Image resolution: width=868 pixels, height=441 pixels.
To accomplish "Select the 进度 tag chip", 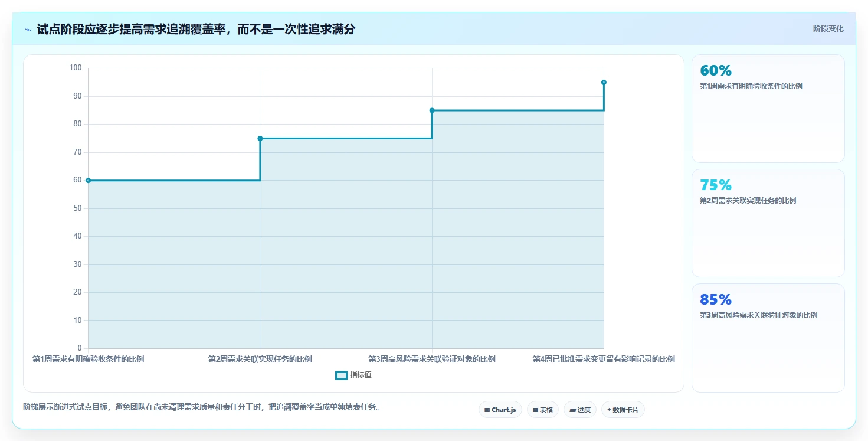I will click(x=580, y=410).
